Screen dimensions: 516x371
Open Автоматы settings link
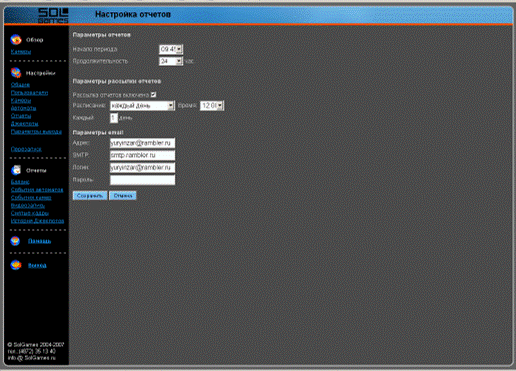(x=23, y=108)
